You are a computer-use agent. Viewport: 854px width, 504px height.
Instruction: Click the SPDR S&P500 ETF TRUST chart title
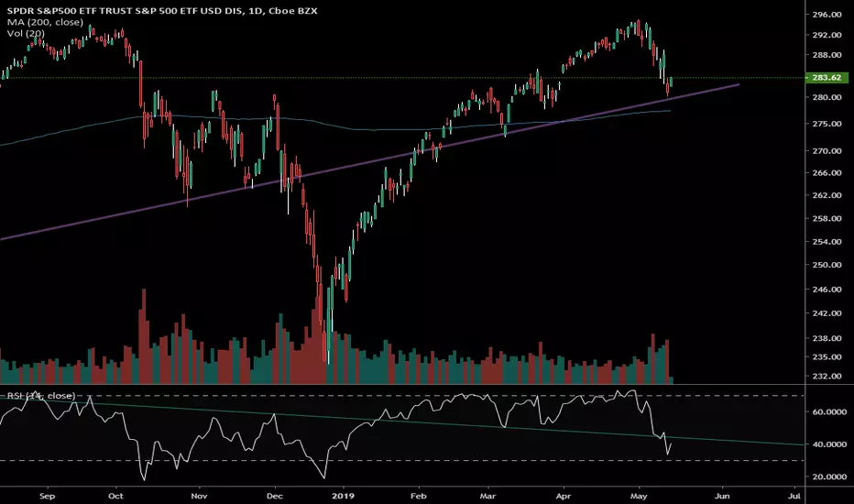pyautogui.click(x=162, y=10)
